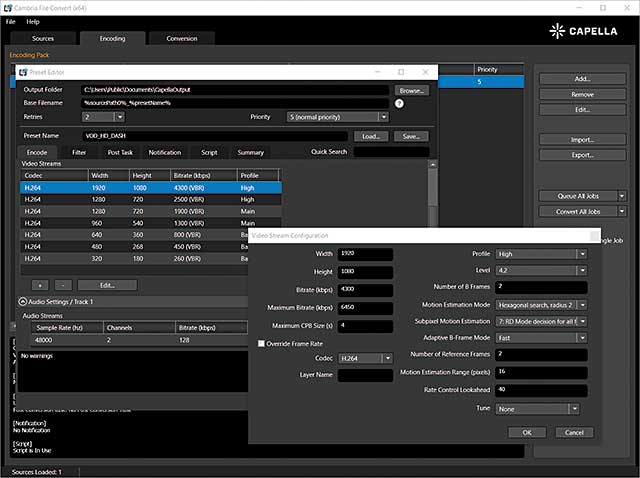640x478 pixels.
Task: Click the Export button
Action: click(x=582, y=155)
